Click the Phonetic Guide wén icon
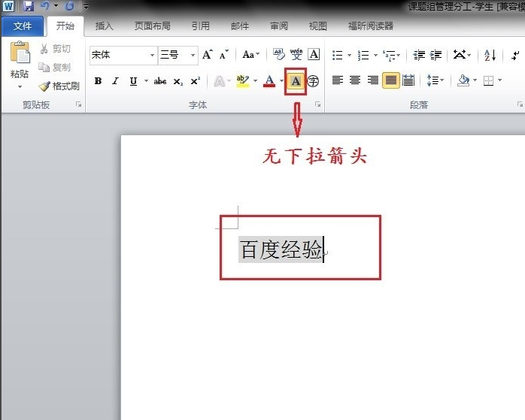525x420 pixels. [x=296, y=54]
